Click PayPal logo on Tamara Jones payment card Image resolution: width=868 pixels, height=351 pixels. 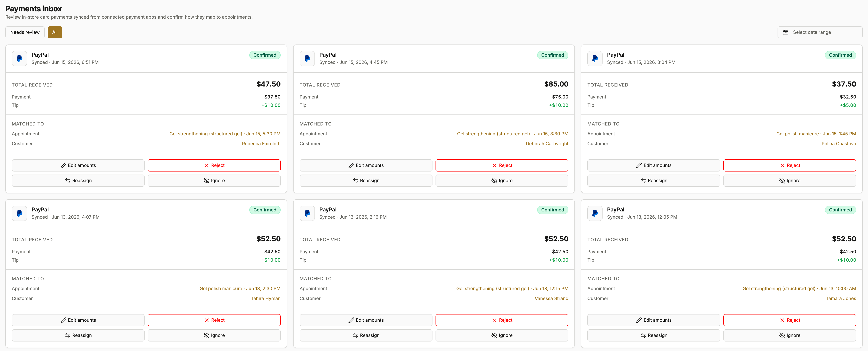(595, 213)
